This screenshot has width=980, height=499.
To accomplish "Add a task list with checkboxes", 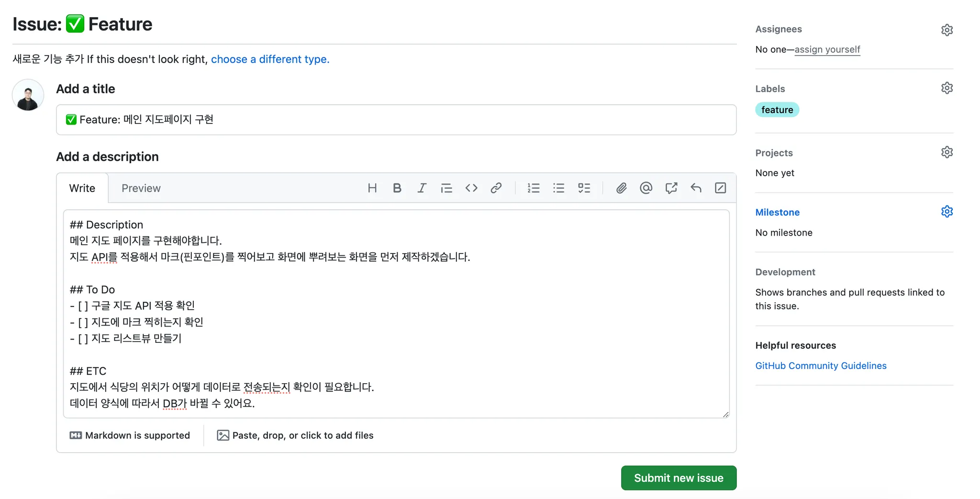I will tap(584, 188).
